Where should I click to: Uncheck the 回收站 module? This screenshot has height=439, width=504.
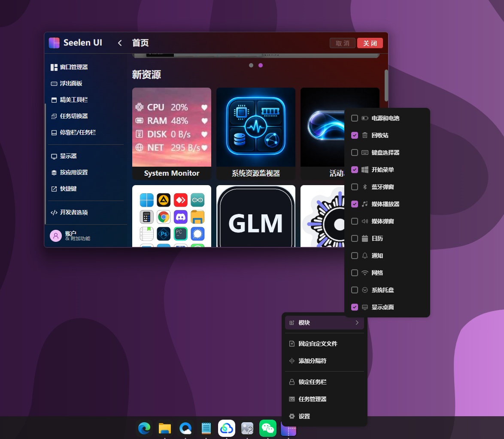click(x=355, y=135)
